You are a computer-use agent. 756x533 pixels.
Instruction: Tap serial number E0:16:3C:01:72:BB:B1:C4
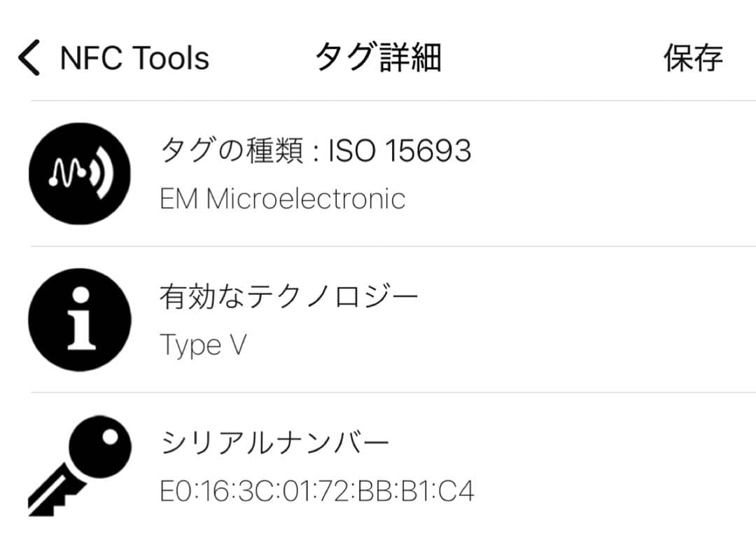[x=317, y=491]
